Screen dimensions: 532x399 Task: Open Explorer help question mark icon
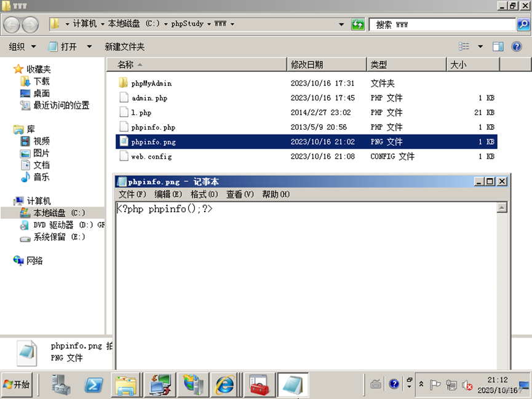point(517,47)
